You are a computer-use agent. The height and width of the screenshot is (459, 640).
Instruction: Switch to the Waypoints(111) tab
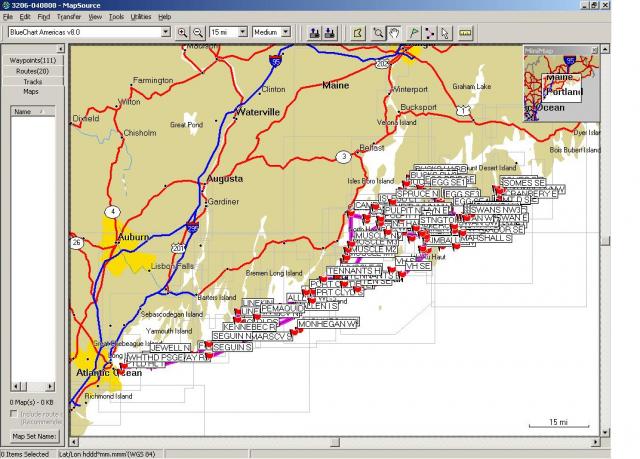33,60
